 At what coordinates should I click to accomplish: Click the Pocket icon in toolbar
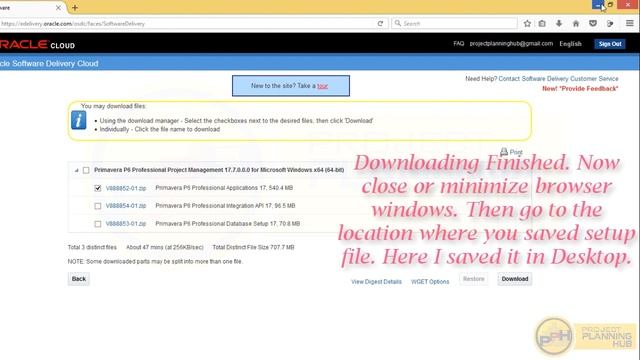593,24
